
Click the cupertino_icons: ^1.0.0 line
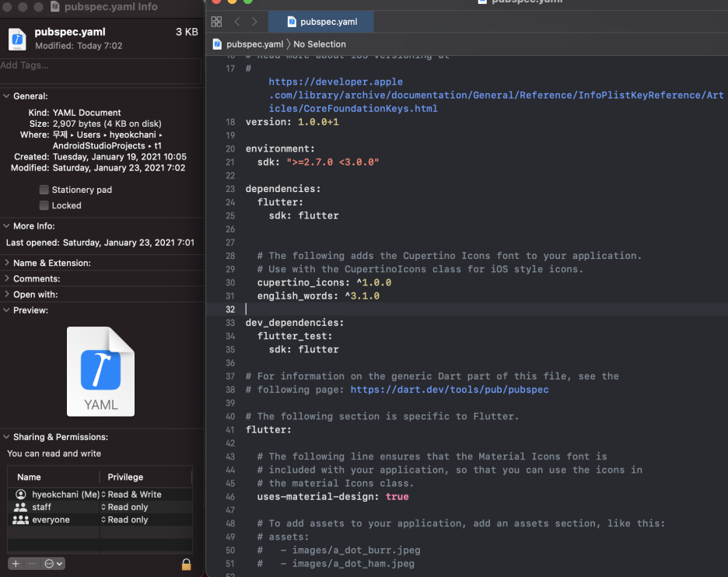pyautogui.click(x=324, y=283)
